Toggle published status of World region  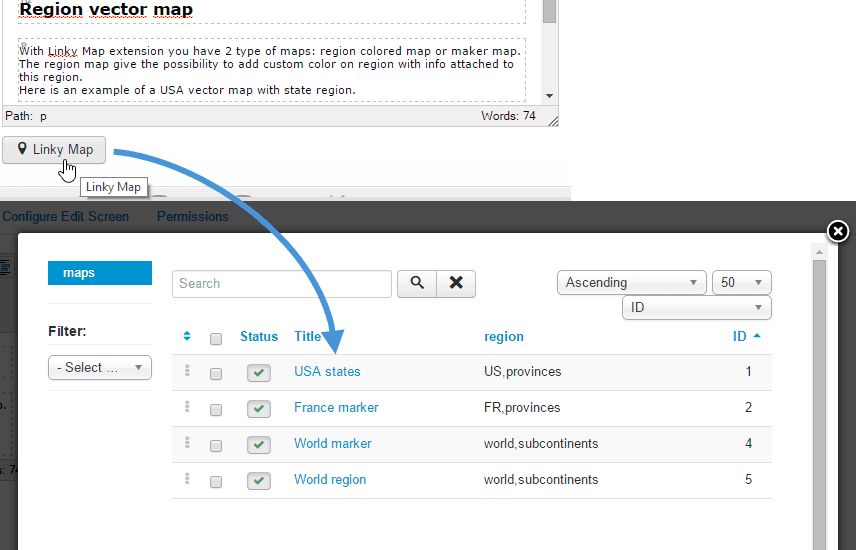click(x=259, y=481)
